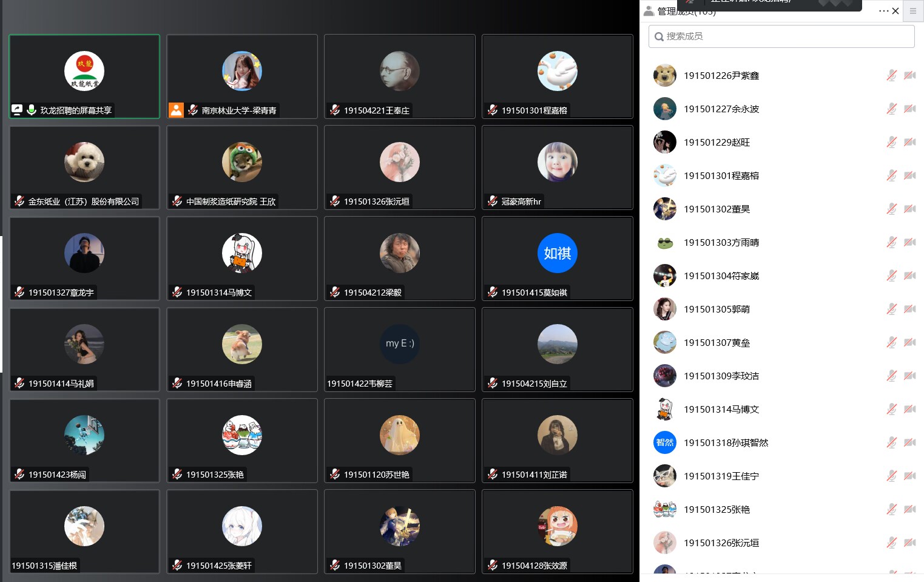The height and width of the screenshot is (582, 924).
Task: Toggle the microphone for 191501229赵旺
Action: click(x=891, y=142)
